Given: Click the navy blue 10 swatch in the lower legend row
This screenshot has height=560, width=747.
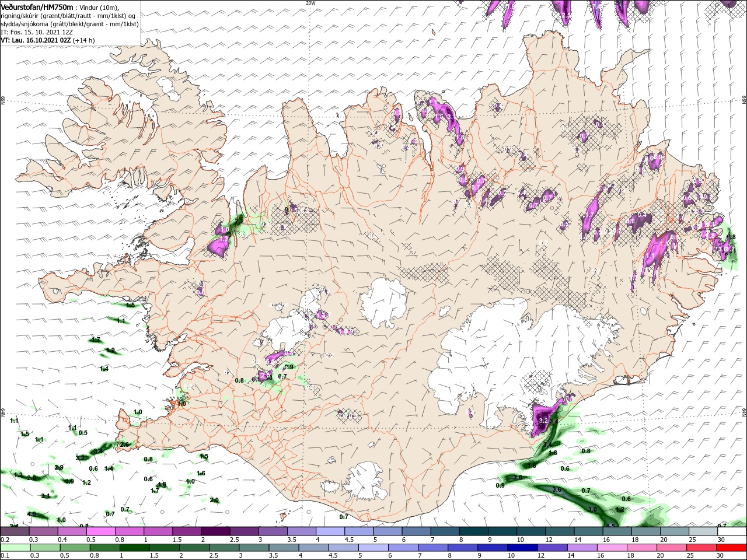Looking at the screenshot, I should pos(522,547).
